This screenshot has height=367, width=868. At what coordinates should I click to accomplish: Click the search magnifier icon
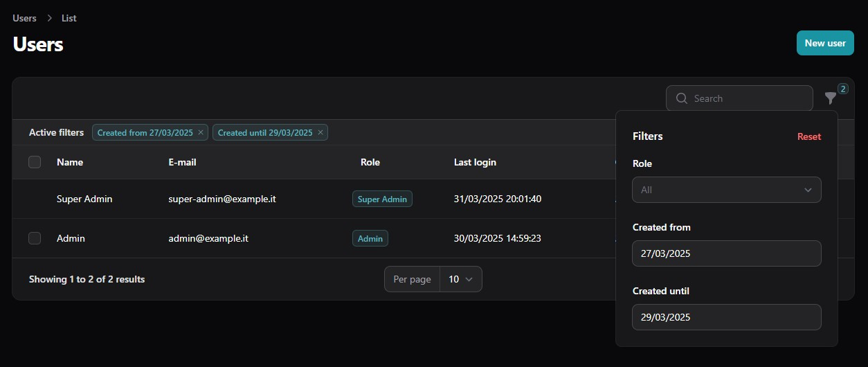pyautogui.click(x=681, y=98)
